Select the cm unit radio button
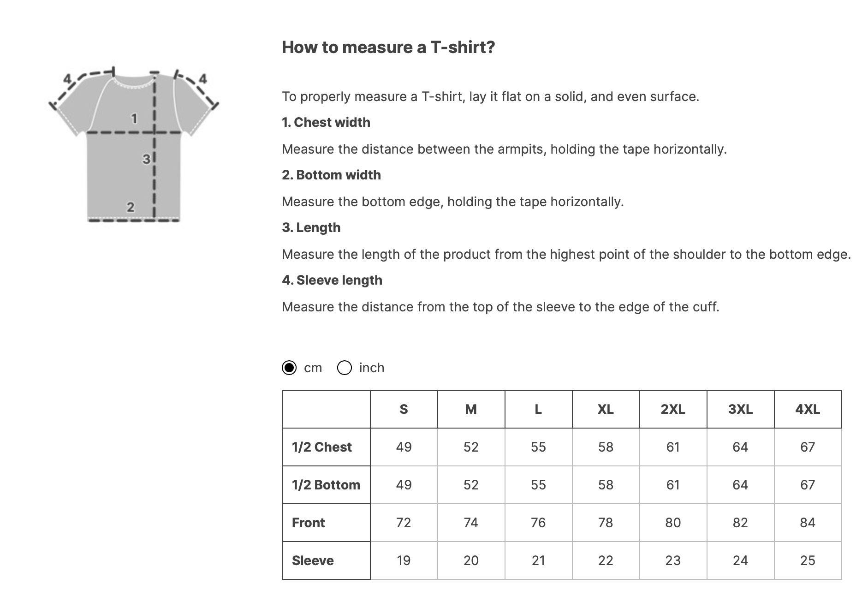This screenshot has height=596, width=868. point(289,368)
